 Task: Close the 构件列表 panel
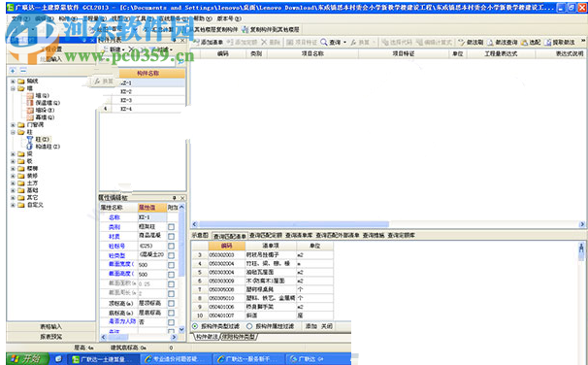(182, 40)
